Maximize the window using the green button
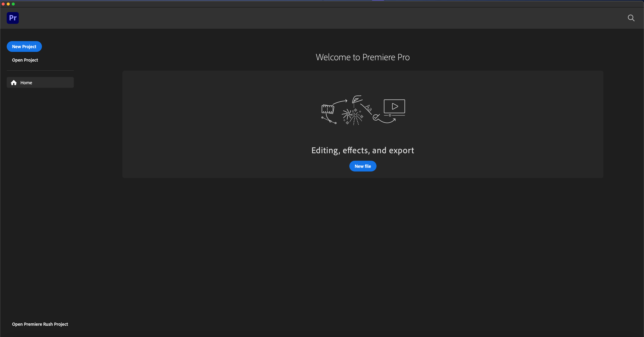The image size is (644, 337). (x=13, y=4)
